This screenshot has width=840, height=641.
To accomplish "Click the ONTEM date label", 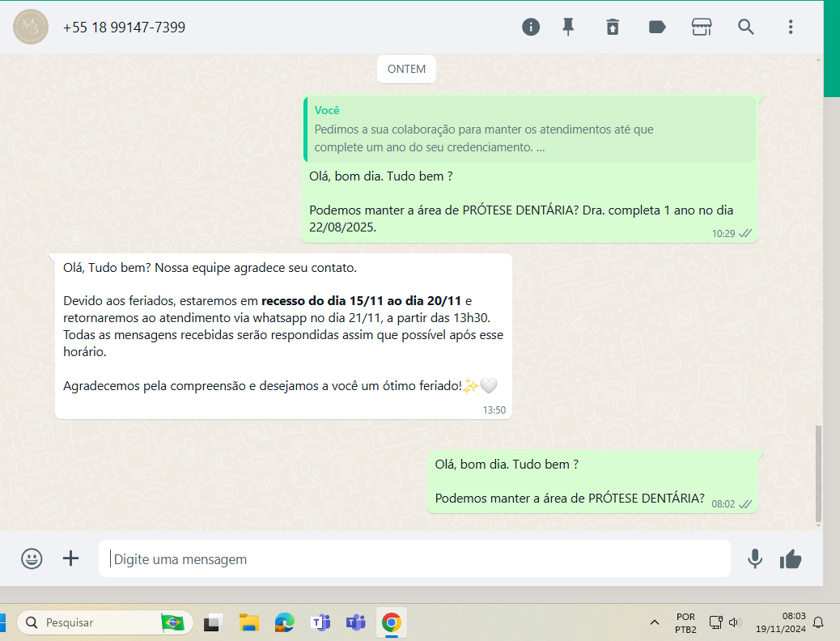I will (406, 69).
